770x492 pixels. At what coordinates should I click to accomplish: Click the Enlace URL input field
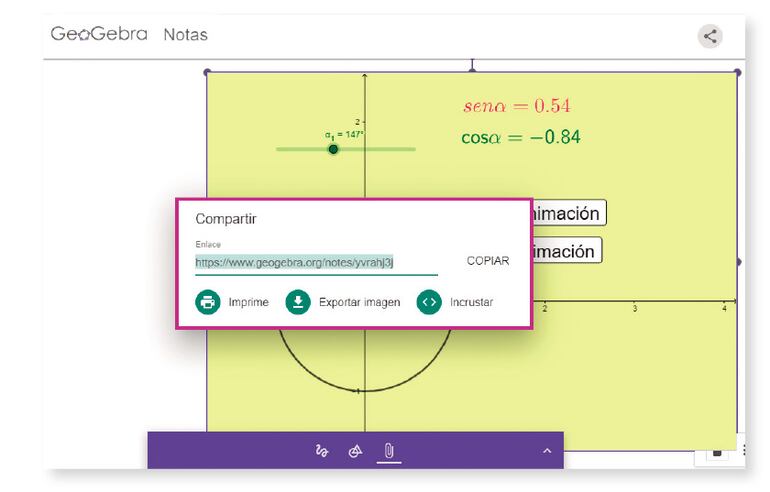pyautogui.click(x=316, y=263)
